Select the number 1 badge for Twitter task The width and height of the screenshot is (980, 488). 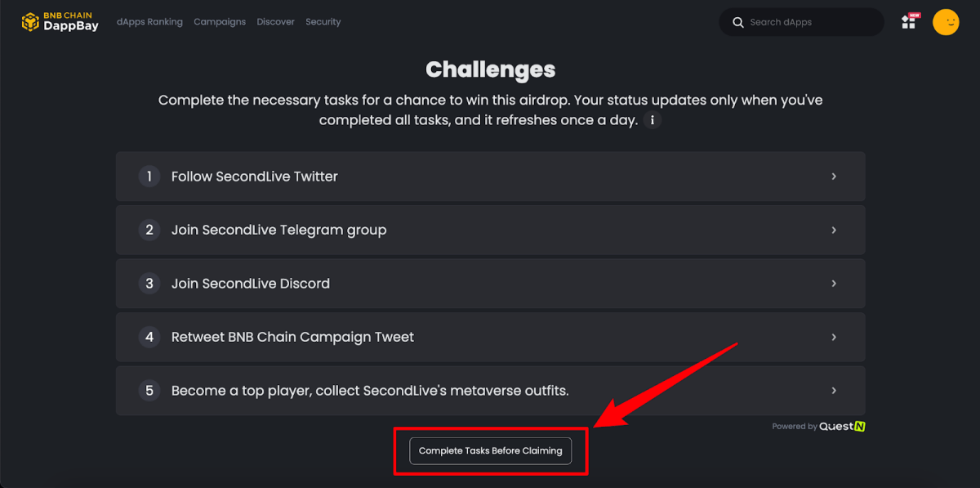[x=149, y=177]
